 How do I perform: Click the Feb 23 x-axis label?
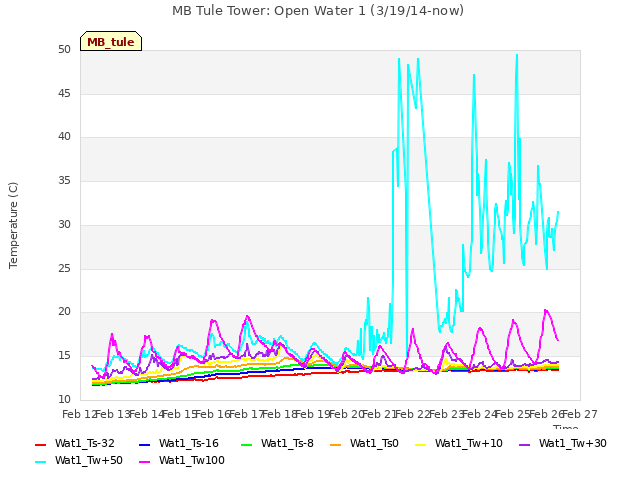[446, 415]
